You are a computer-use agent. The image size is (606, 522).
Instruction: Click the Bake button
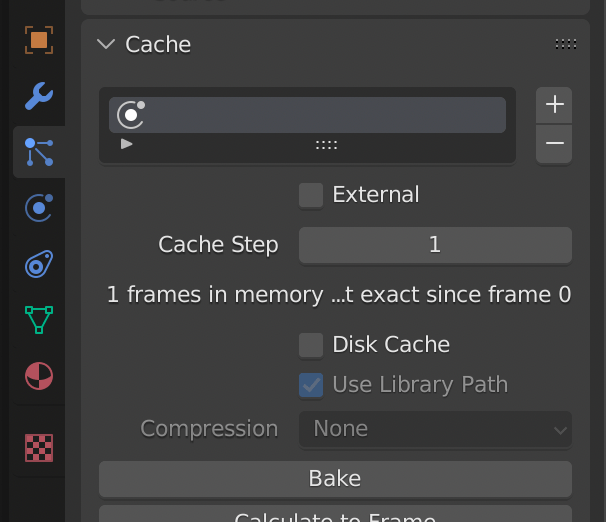[335, 478]
